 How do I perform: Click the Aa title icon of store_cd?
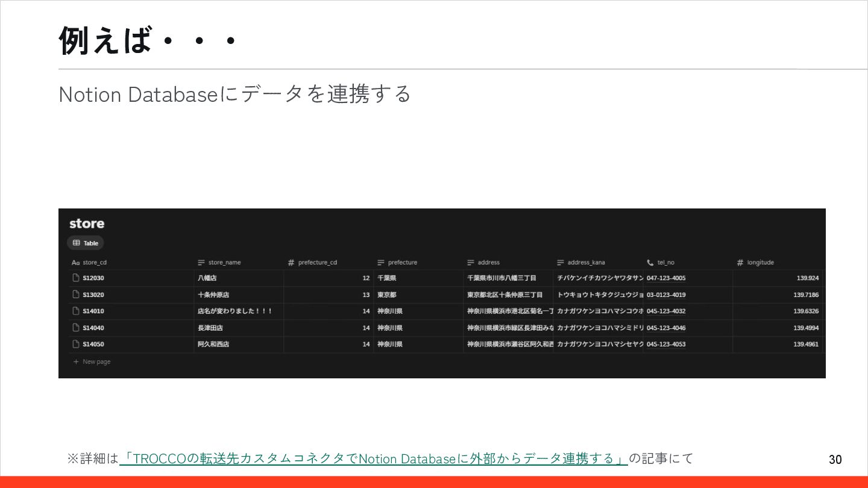point(75,262)
